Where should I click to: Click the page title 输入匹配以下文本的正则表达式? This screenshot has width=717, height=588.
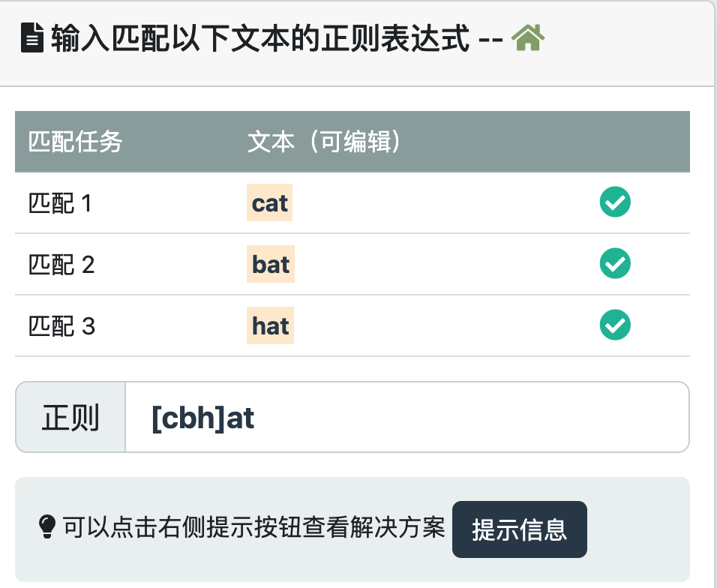click(x=260, y=38)
